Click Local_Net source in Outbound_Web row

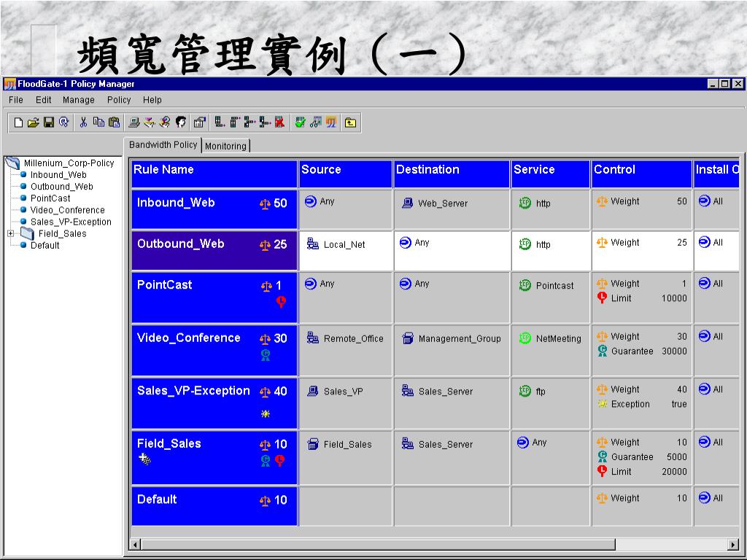336,244
